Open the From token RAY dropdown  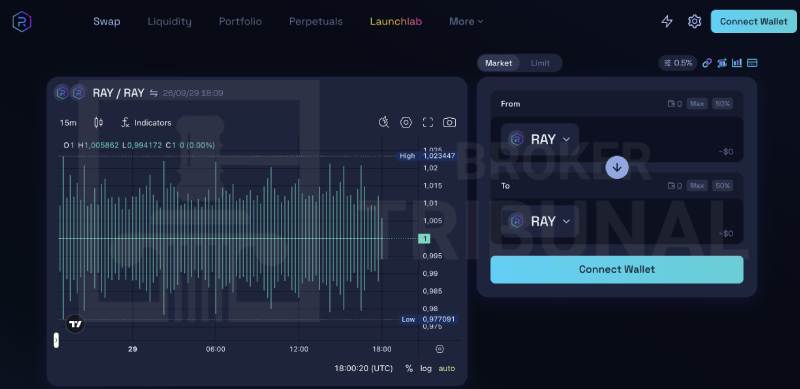tap(540, 139)
